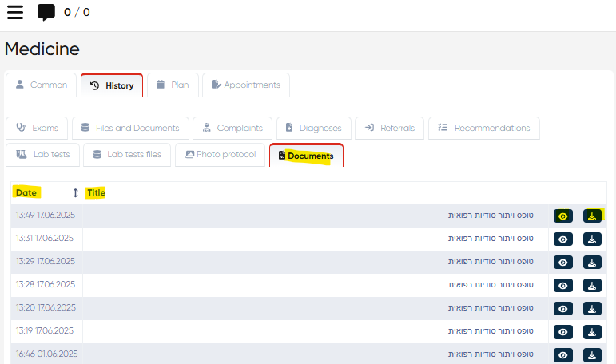The height and width of the screenshot is (364, 616).
Task: Go to the Files and Documents tab
Action: coord(131,128)
